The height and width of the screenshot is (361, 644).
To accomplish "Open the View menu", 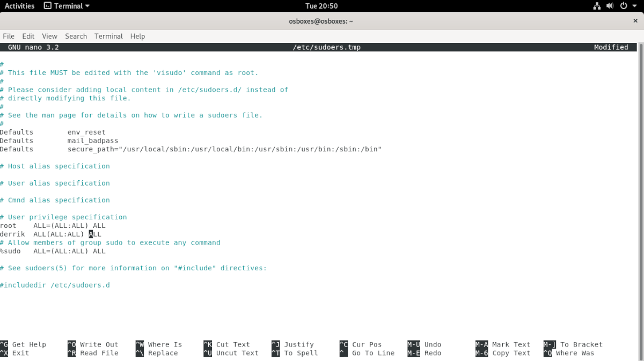I will point(49,36).
